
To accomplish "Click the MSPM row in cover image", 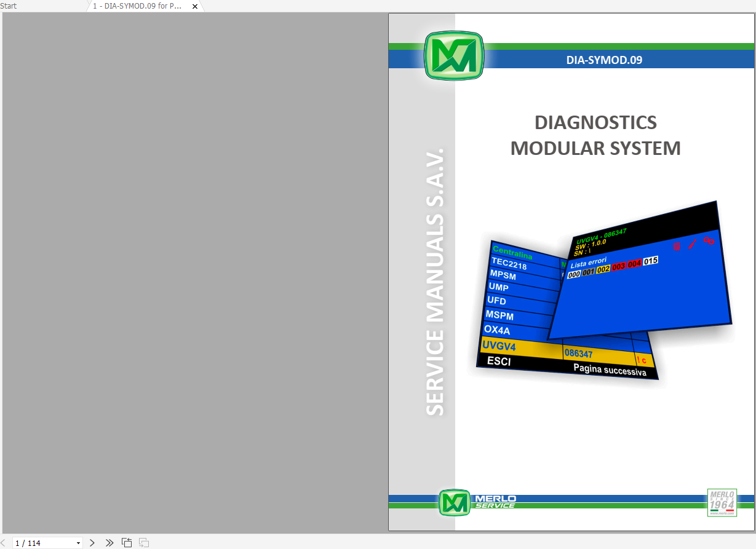I will (x=499, y=315).
